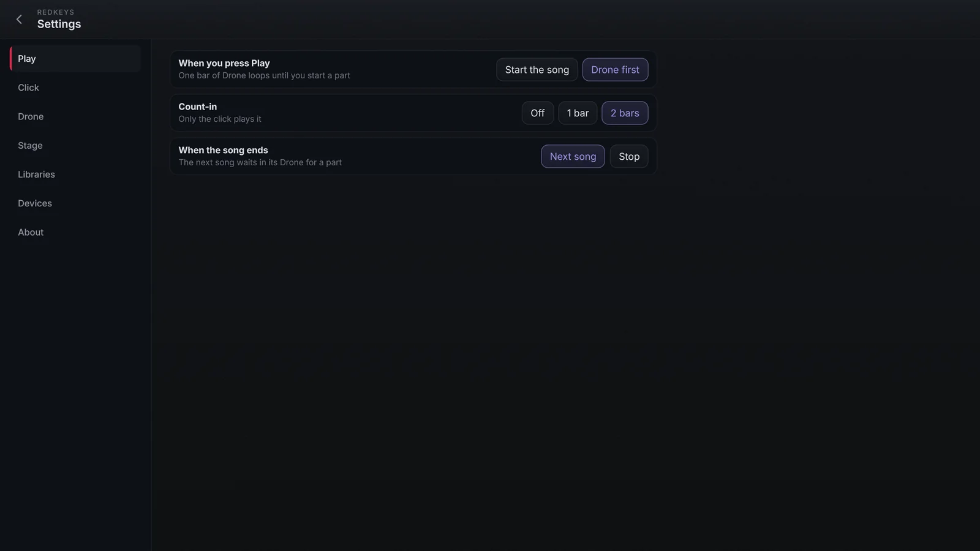Screen dimensions: 980x551
Task: Click the 'Count-in' heading text
Action: [197, 107]
